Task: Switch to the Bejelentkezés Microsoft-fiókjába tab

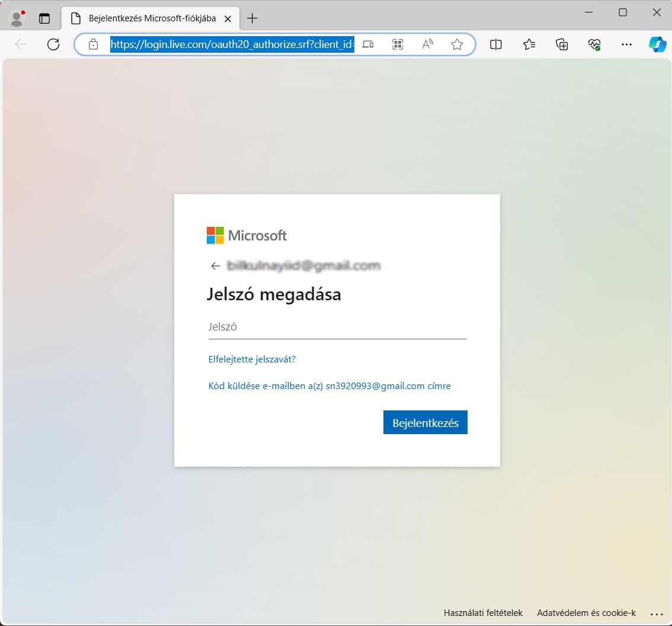Action: coord(148,18)
